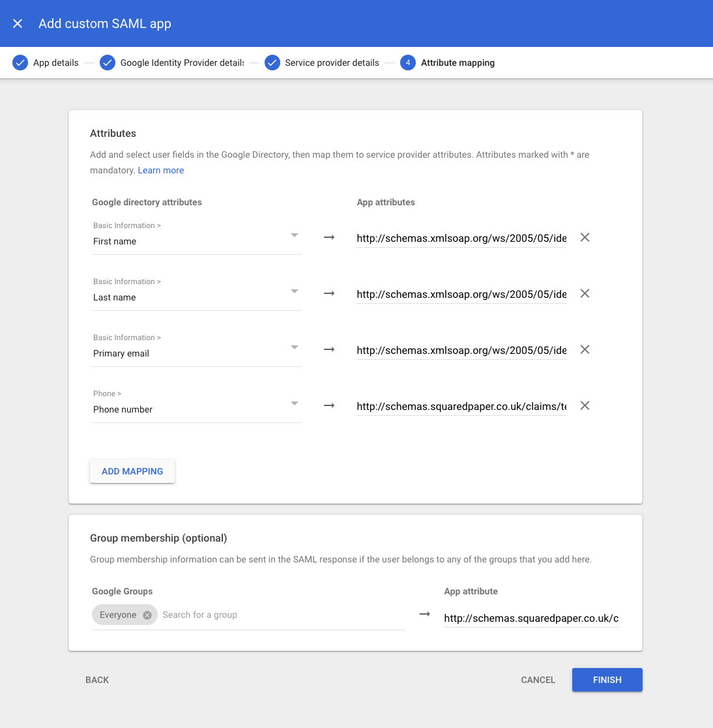Click the Service provider details checkmark icon
The width and height of the screenshot is (713, 728).
pyautogui.click(x=272, y=63)
